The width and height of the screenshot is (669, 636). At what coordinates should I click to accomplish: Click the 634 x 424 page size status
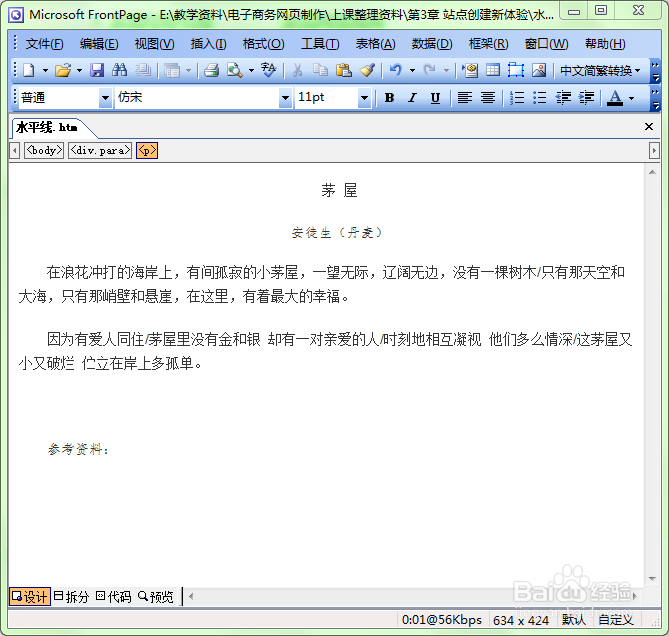coord(521,620)
